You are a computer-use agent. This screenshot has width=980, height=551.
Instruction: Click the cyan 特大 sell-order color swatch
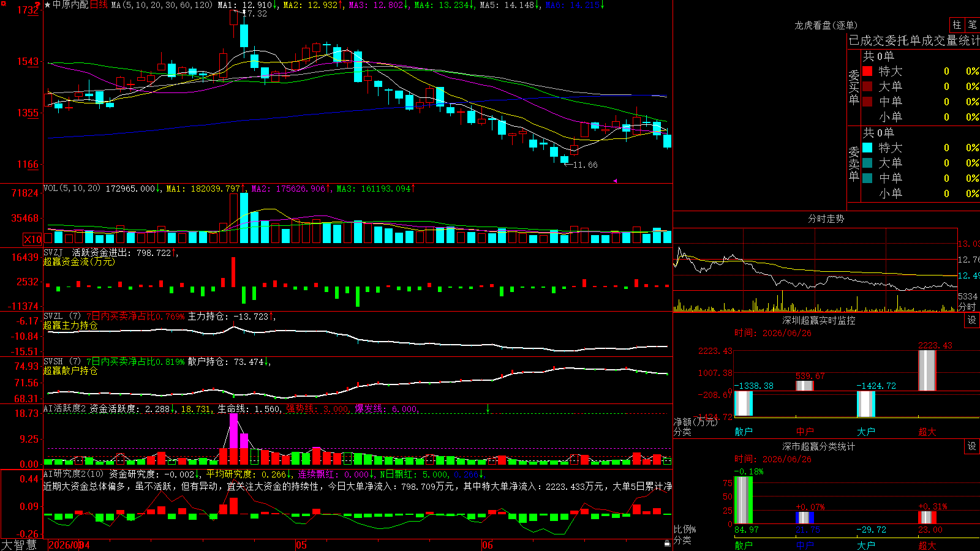[867, 148]
